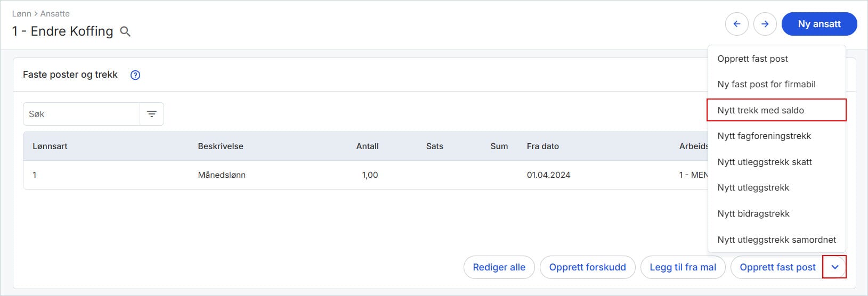The width and height of the screenshot is (868, 296).
Task: Open help icon beside Faste poster og trekk
Action: point(135,75)
